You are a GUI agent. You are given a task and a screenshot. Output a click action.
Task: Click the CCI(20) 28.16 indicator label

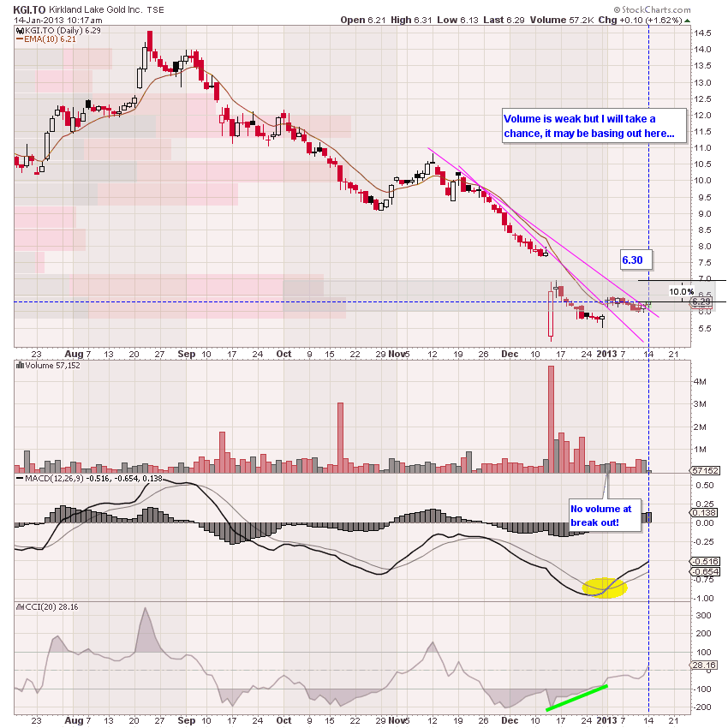[x=51, y=607]
